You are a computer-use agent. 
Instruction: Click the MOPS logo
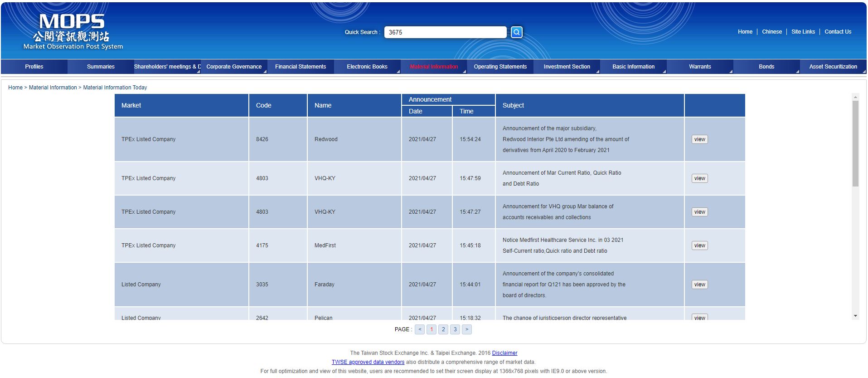point(73,31)
